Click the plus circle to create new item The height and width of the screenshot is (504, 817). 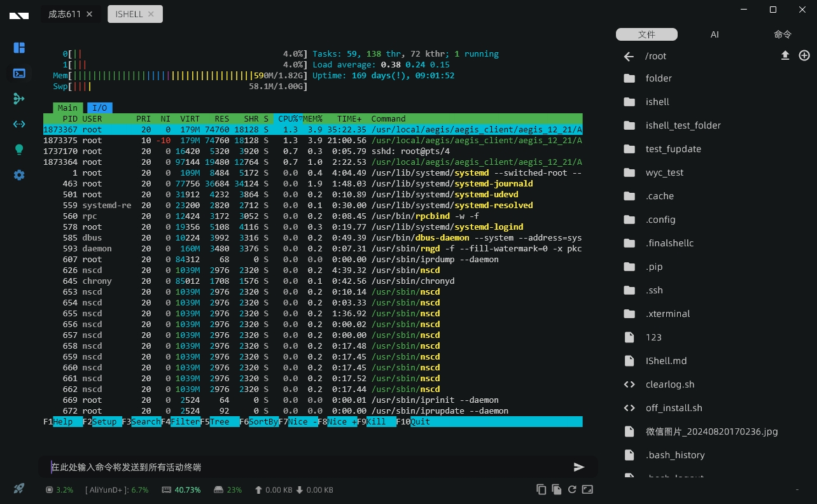[804, 56]
